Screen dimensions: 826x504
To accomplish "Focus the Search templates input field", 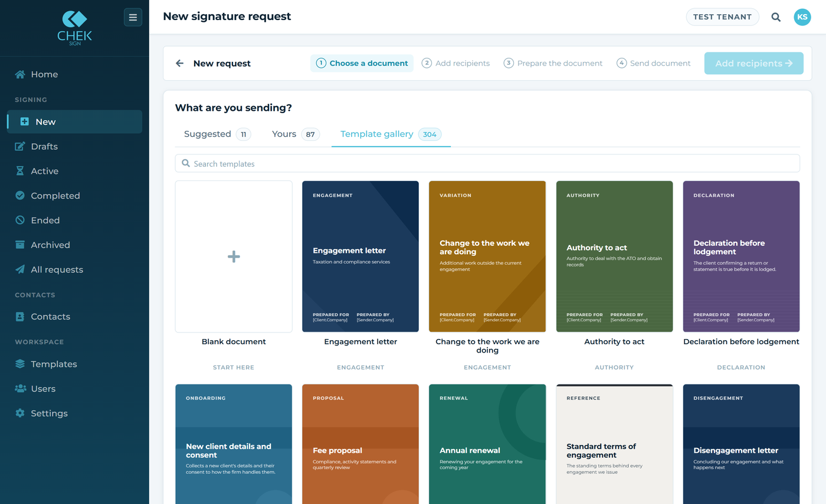I will tap(487, 163).
